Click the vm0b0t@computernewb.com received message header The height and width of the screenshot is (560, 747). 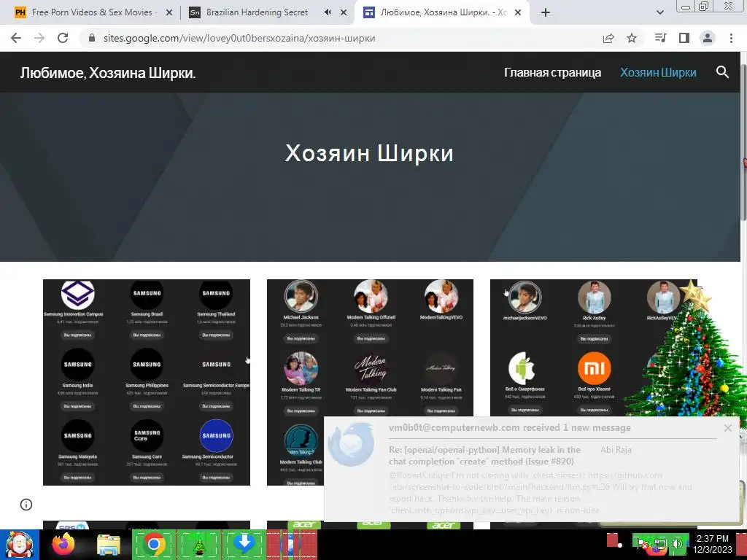point(510,427)
